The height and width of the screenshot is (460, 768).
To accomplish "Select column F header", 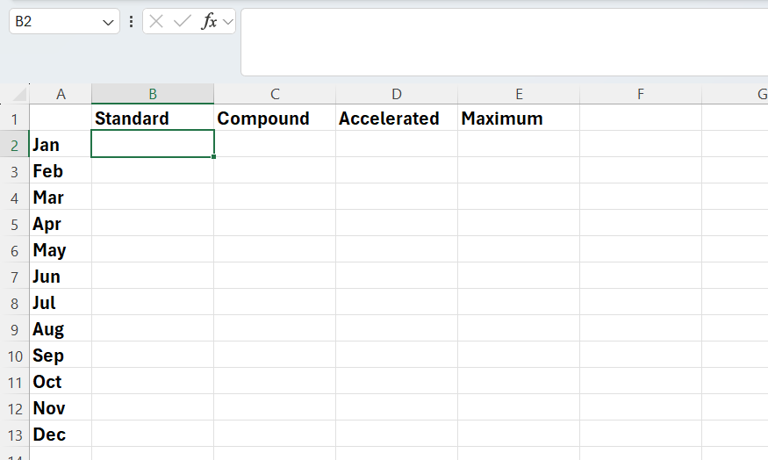I will pyautogui.click(x=641, y=94).
